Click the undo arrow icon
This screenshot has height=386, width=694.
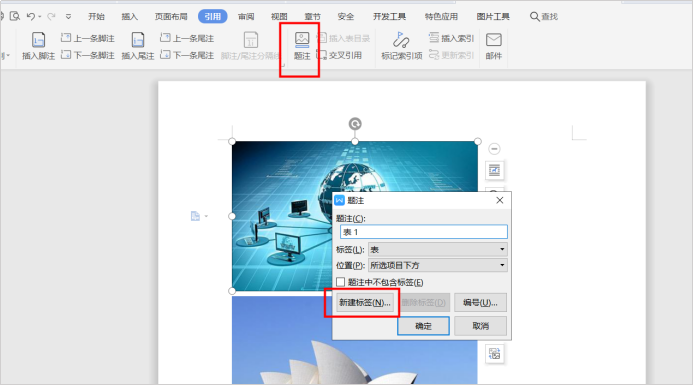[x=30, y=16]
